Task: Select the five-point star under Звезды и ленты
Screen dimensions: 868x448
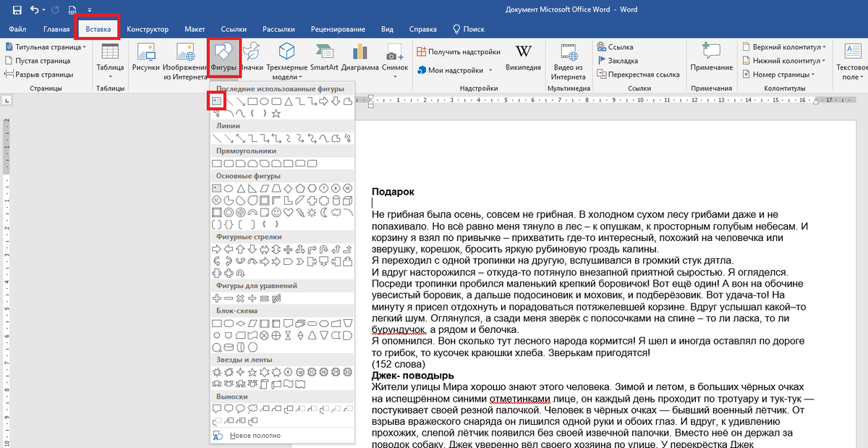Action: [x=252, y=372]
